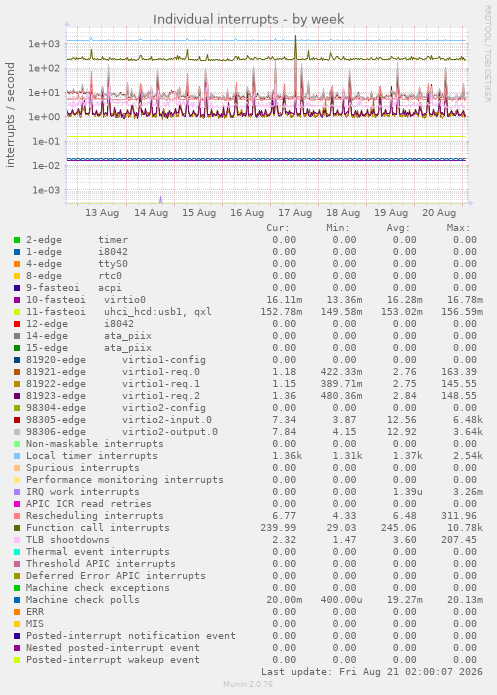Click the 1e+03 y-axis label

pos(43,44)
